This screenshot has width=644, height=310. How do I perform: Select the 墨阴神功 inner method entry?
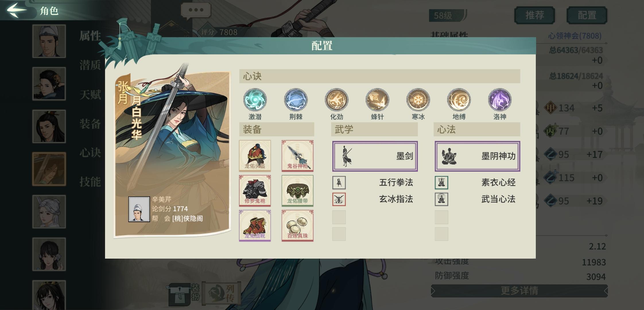(x=477, y=156)
